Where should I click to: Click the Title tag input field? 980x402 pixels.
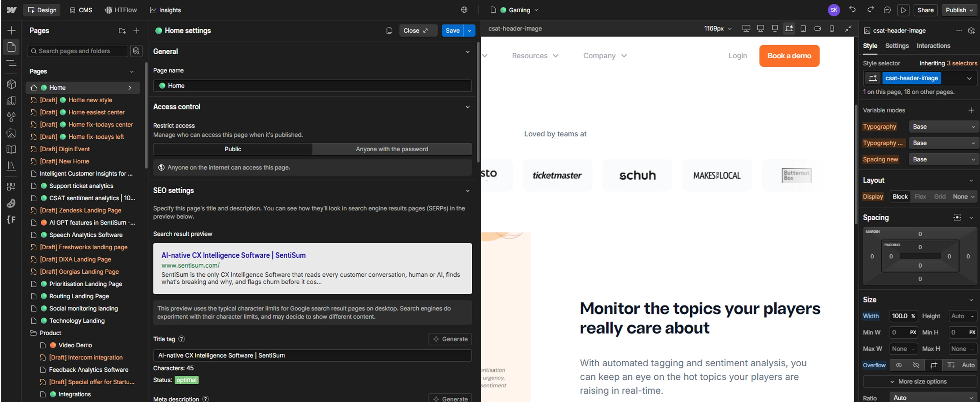312,355
